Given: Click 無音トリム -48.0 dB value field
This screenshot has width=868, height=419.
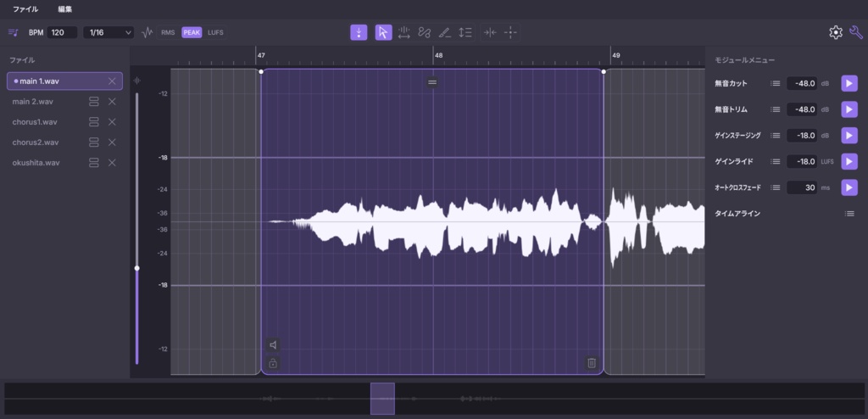Looking at the screenshot, I should coord(802,109).
